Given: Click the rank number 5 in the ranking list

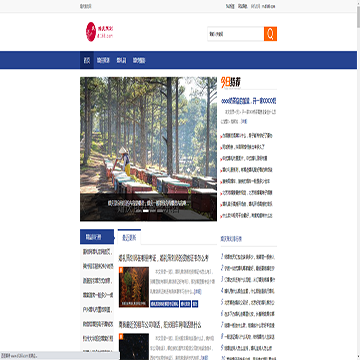Looking at the screenshot, I should coord(222,302).
